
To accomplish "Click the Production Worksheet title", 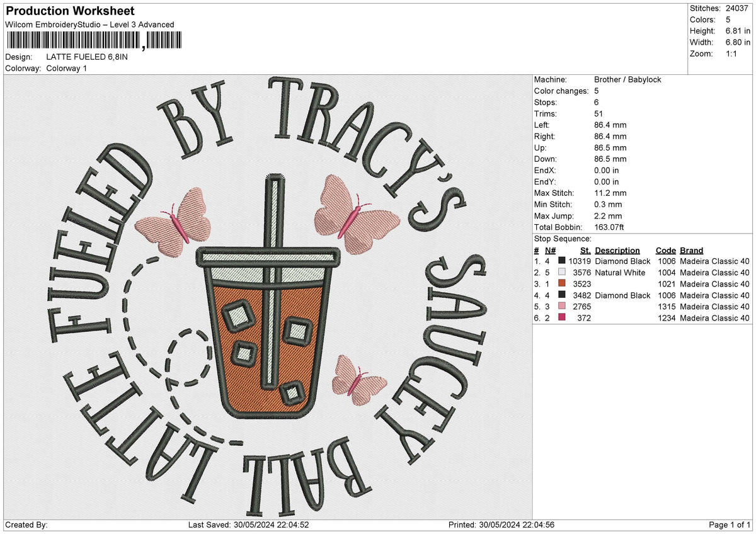I will click(70, 11).
